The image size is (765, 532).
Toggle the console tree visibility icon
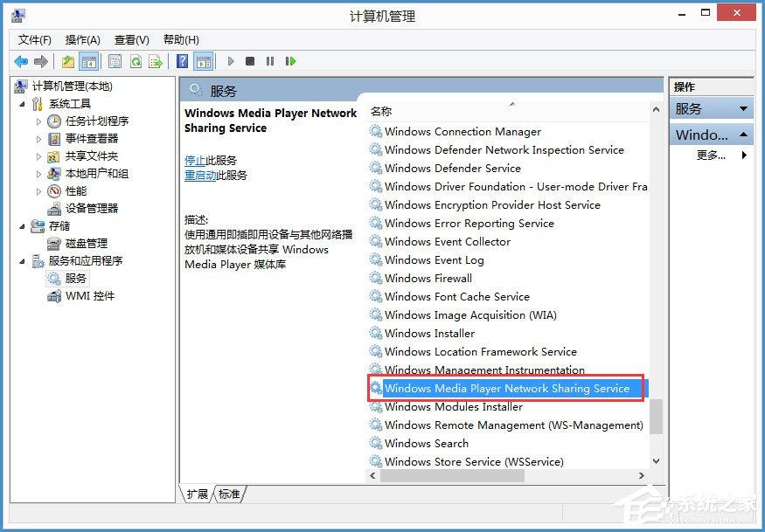(x=88, y=61)
